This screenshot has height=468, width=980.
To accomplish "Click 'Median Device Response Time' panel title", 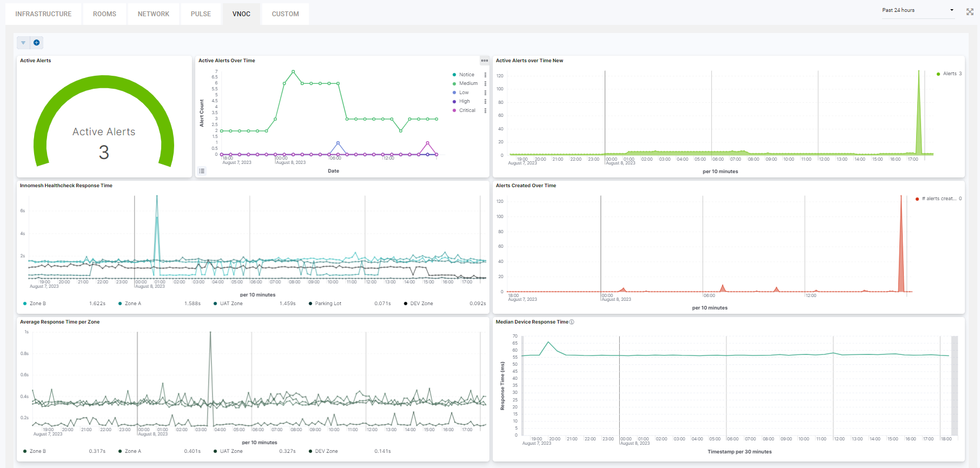I will (x=532, y=322).
